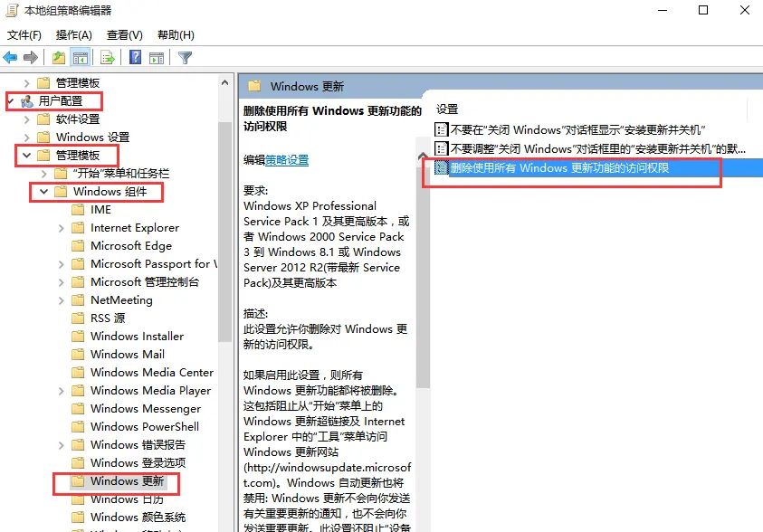Select policy 不要在"关闭 Windows"对话框显示"安装更新并关机"
Image resolution: width=763 pixels, height=532 pixels.
577,130
